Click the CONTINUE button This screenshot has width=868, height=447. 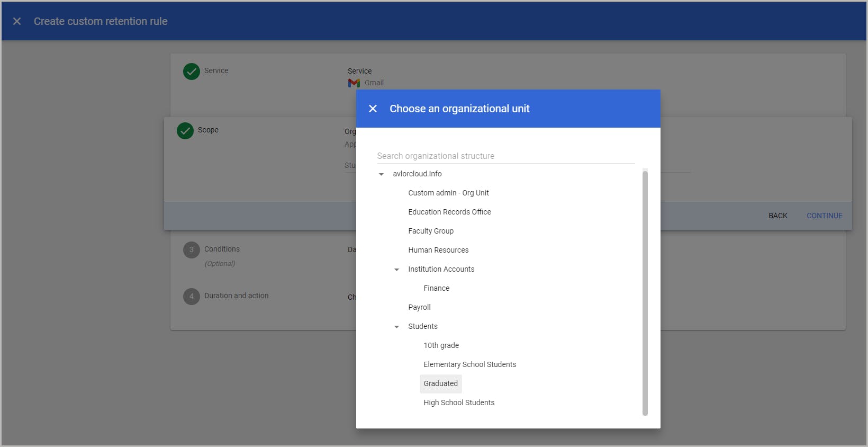[x=824, y=216]
